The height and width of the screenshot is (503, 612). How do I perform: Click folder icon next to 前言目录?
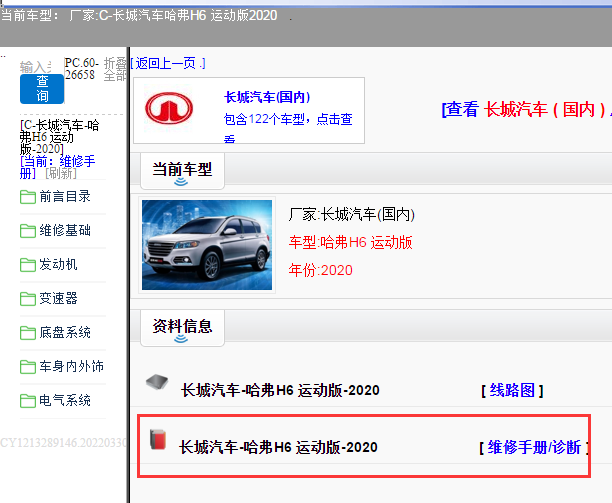point(28,197)
